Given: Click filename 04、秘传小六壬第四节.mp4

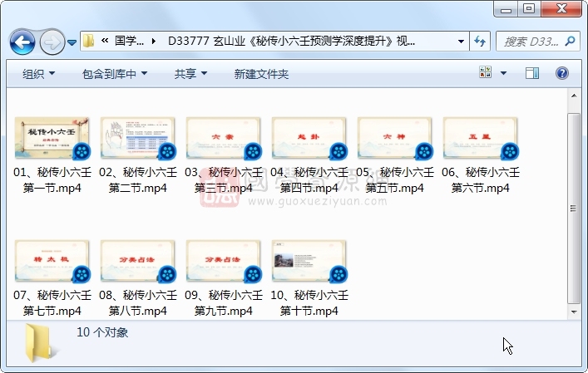Looking at the screenshot, I should click(309, 179).
